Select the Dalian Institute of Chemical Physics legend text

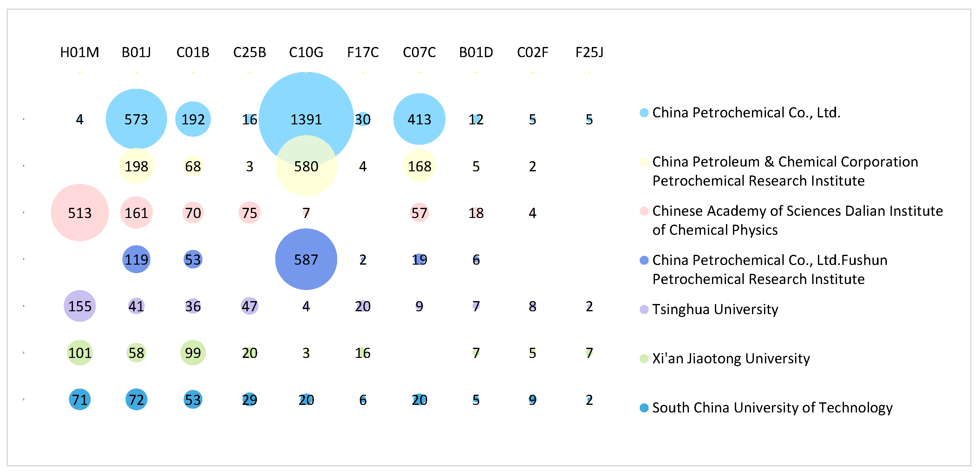[797, 221]
